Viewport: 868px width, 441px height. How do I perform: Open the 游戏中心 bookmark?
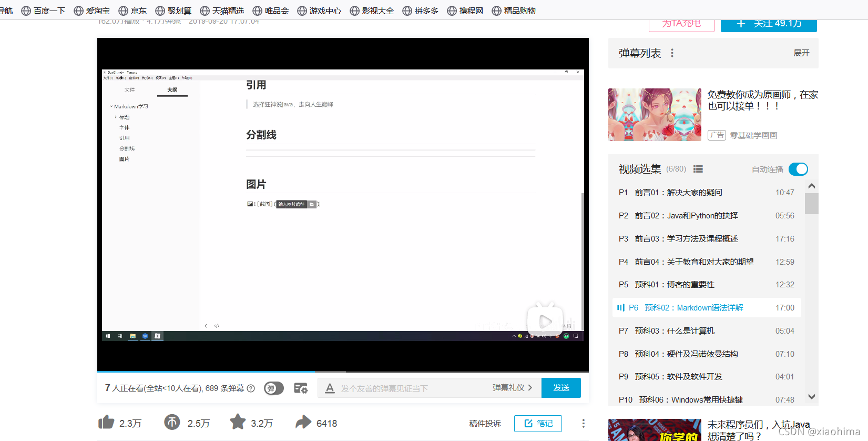[319, 11]
